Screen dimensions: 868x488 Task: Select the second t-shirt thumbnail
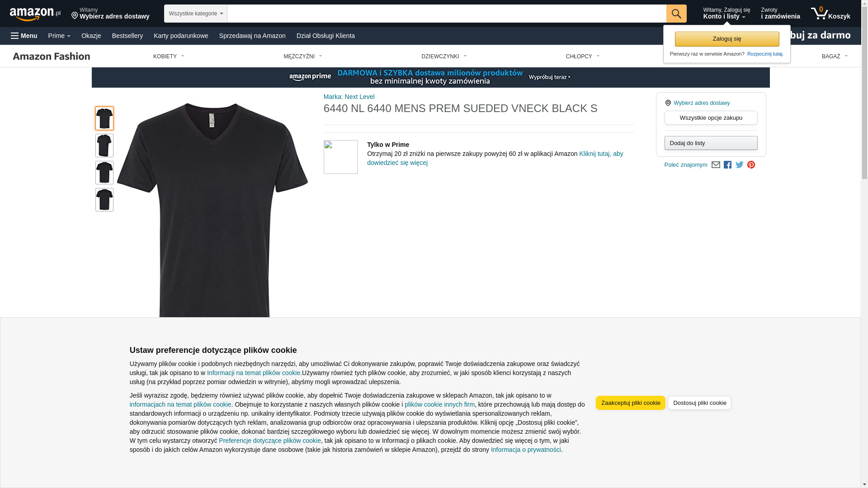tap(104, 145)
